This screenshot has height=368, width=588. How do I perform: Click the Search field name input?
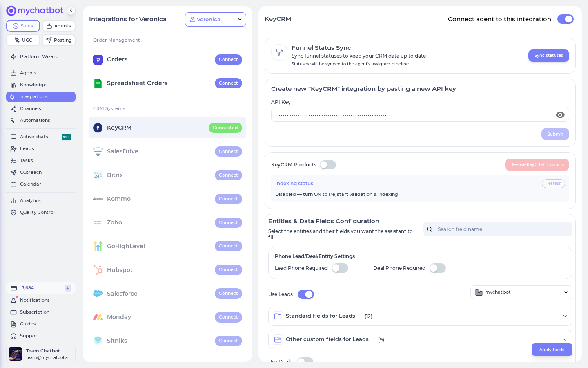(x=498, y=229)
